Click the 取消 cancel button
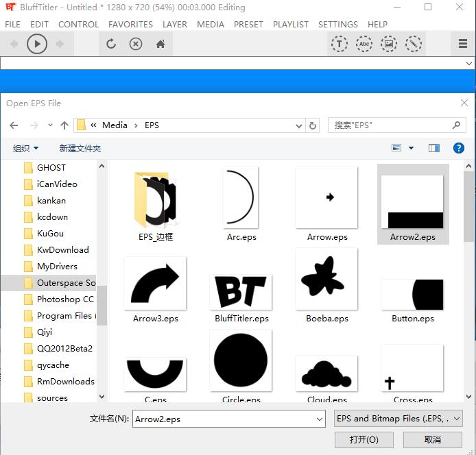 [x=433, y=439]
